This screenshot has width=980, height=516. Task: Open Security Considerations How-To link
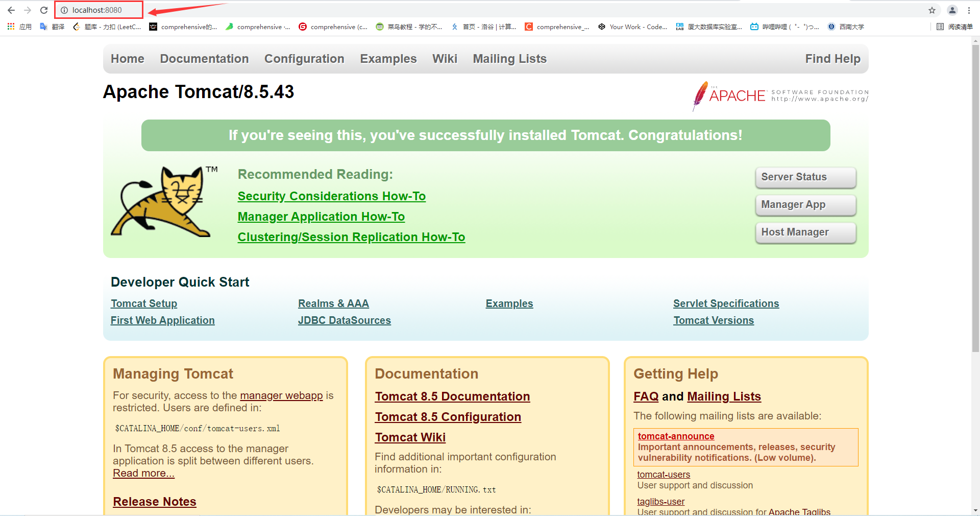click(x=332, y=196)
